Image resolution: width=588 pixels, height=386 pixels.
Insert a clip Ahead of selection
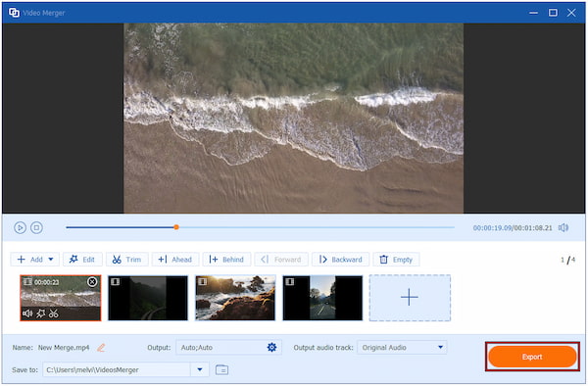[175, 260]
